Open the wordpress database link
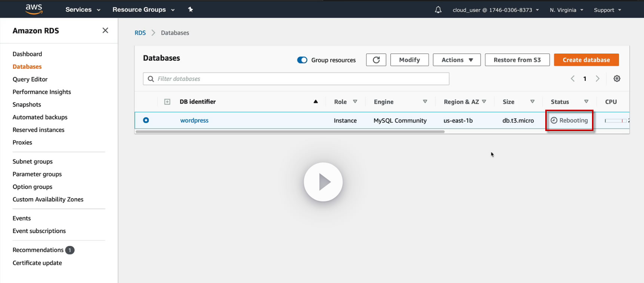 click(x=194, y=121)
